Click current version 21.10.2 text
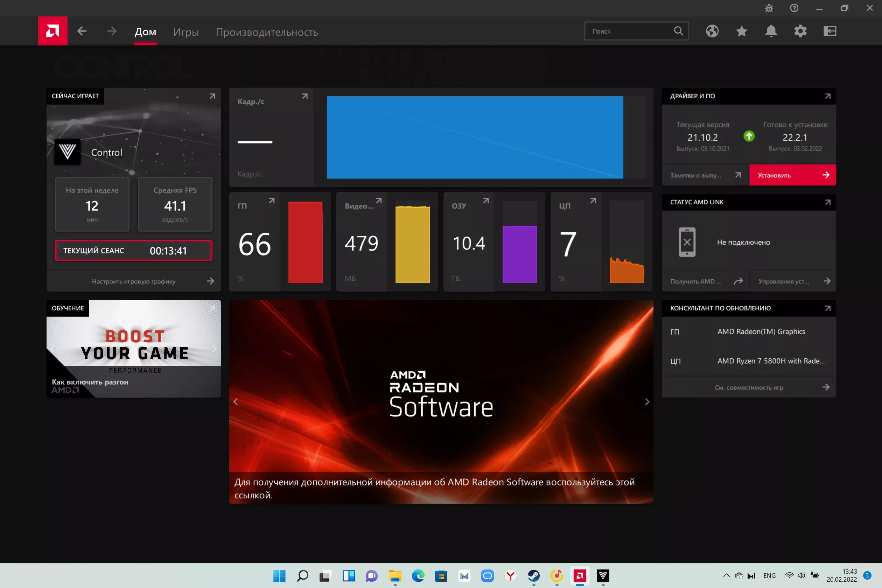Screen dimensions: 882x588 [702, 138]
